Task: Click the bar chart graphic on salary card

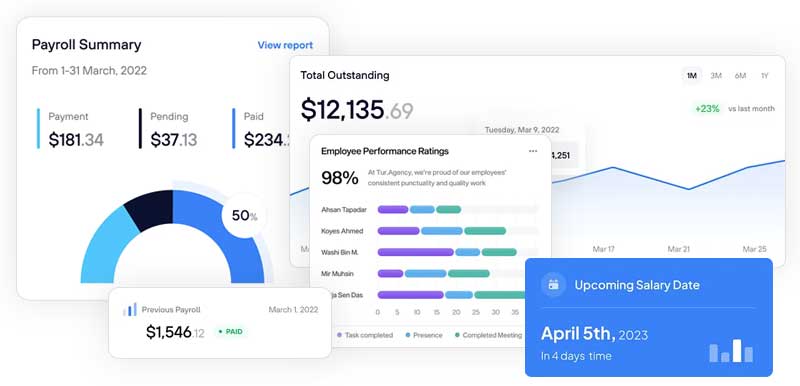Action: pyautogui.click(x=731, y=350)
